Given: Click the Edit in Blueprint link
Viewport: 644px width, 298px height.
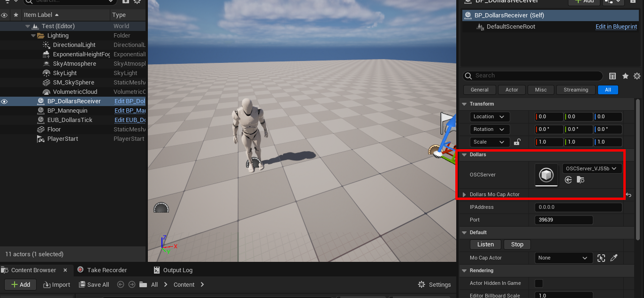Looking at the screenshot, I should pos(616,27).
